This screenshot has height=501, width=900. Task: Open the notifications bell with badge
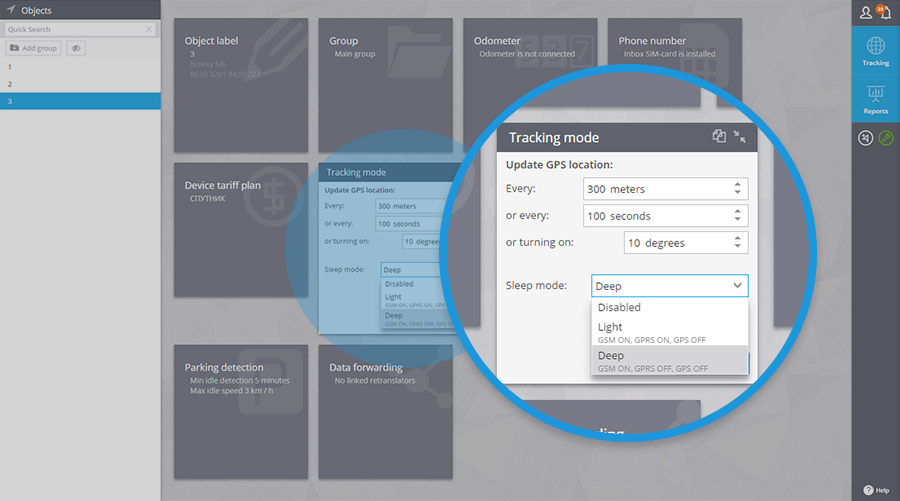[884, 11]
